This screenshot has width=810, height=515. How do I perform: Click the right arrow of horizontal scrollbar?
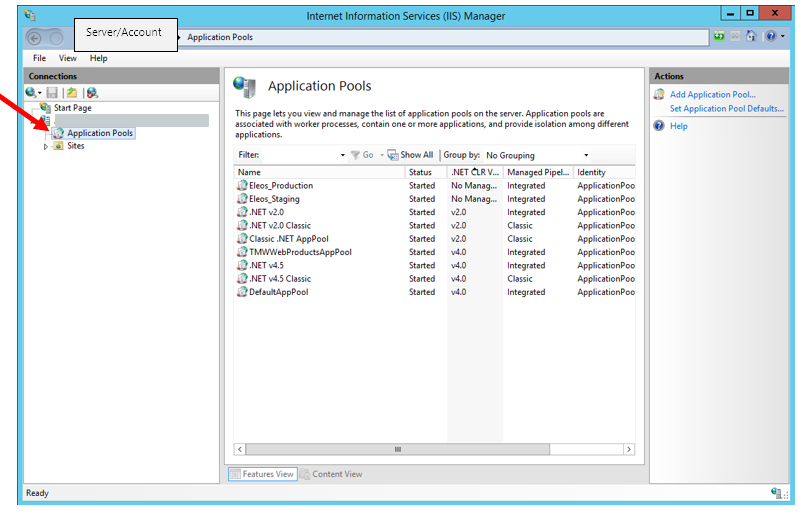[629, 450]
